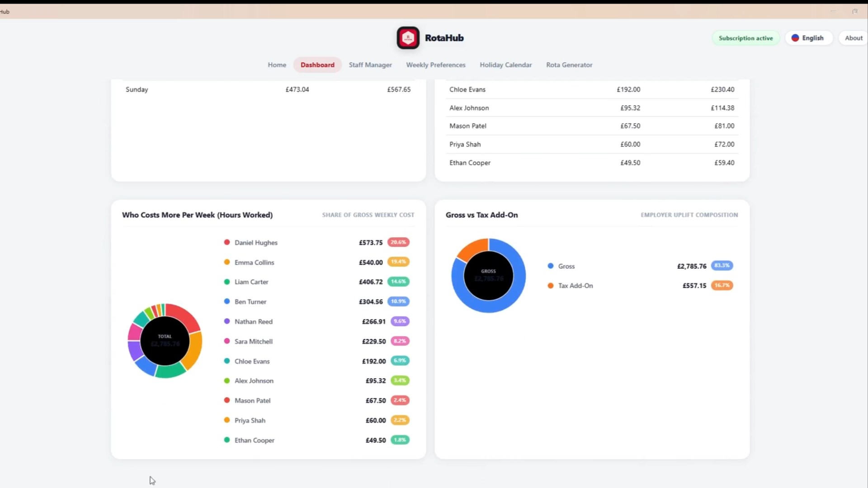The image size is (868, 488).
Task: Go to Weekly Preferences
Action: 435,65
